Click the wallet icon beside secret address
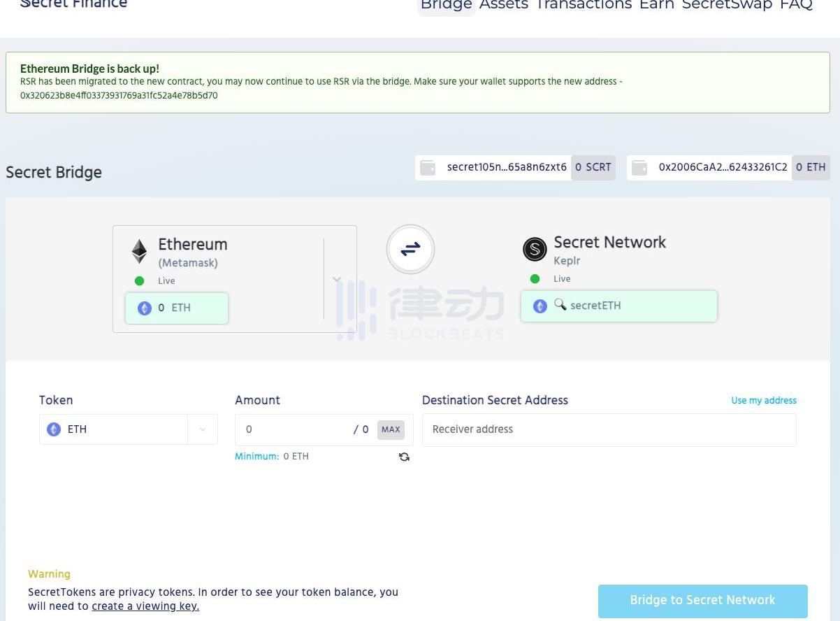The width and height of the screenshot is (840, 621). (x=428, y=168)
